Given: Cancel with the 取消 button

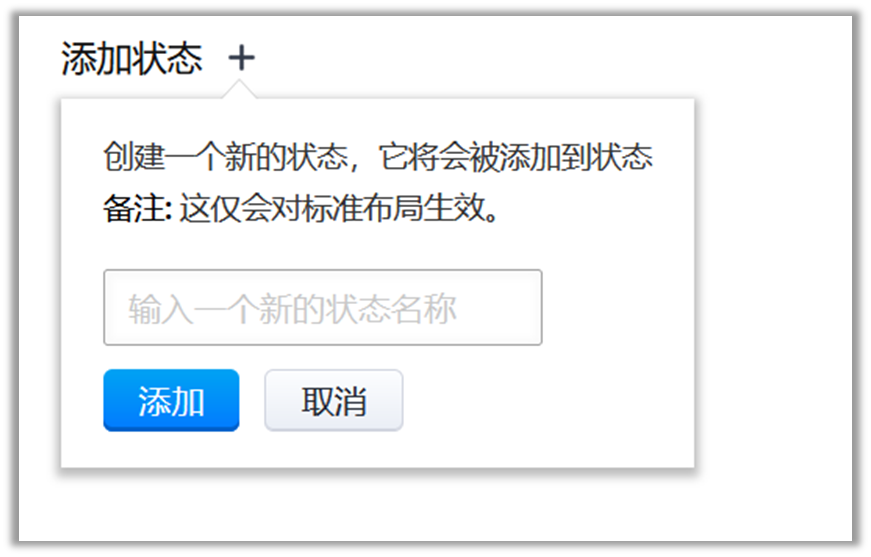Looking at the screenshot, I should pyautogui.click(x=333, y=400).
